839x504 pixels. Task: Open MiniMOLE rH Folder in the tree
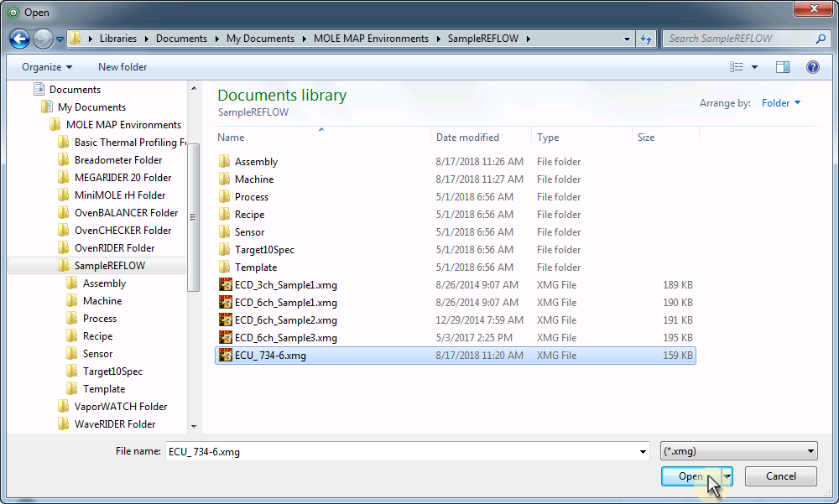tap(120, 195)
